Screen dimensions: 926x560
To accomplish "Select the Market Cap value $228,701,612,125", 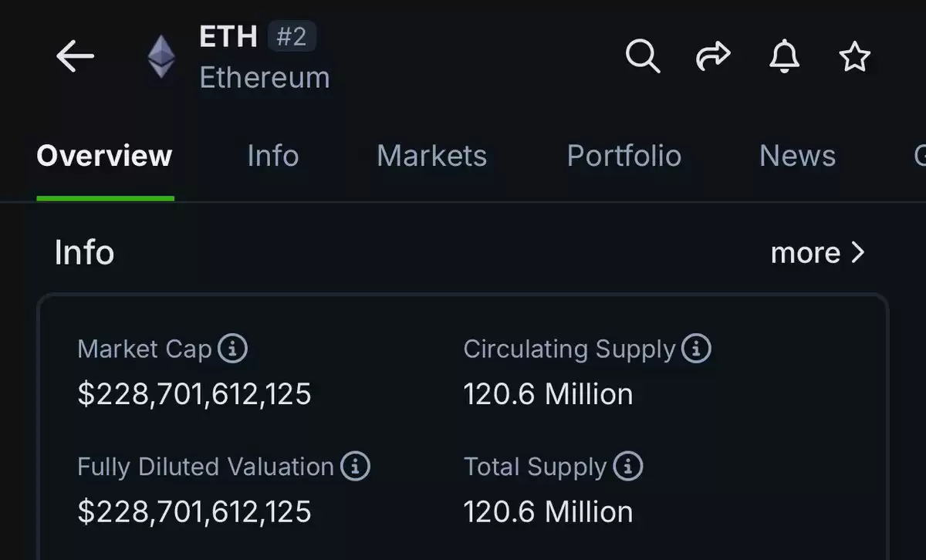I will click(194, 394).
